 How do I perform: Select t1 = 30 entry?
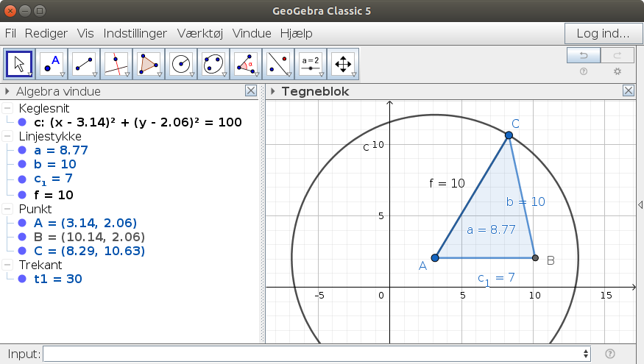58,279
